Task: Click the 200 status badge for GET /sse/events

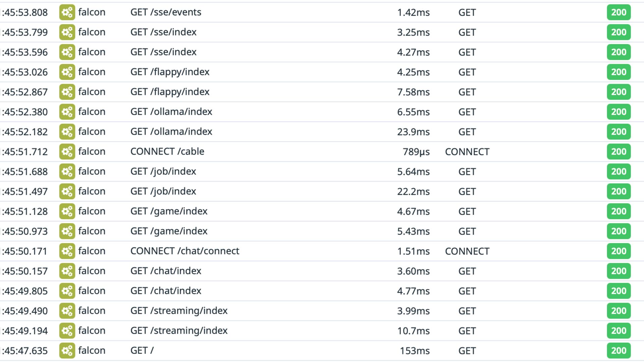Action: point(619,12)
